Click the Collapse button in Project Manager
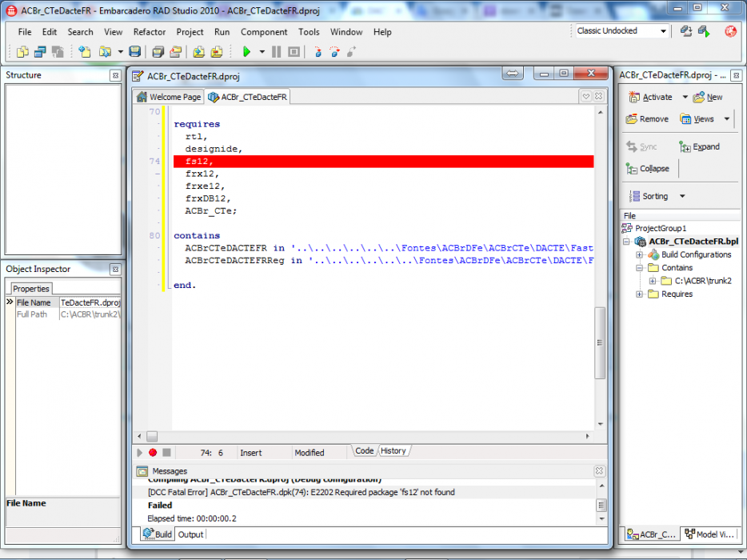This screenshot has width=747, height=560. tap(648, 169)
